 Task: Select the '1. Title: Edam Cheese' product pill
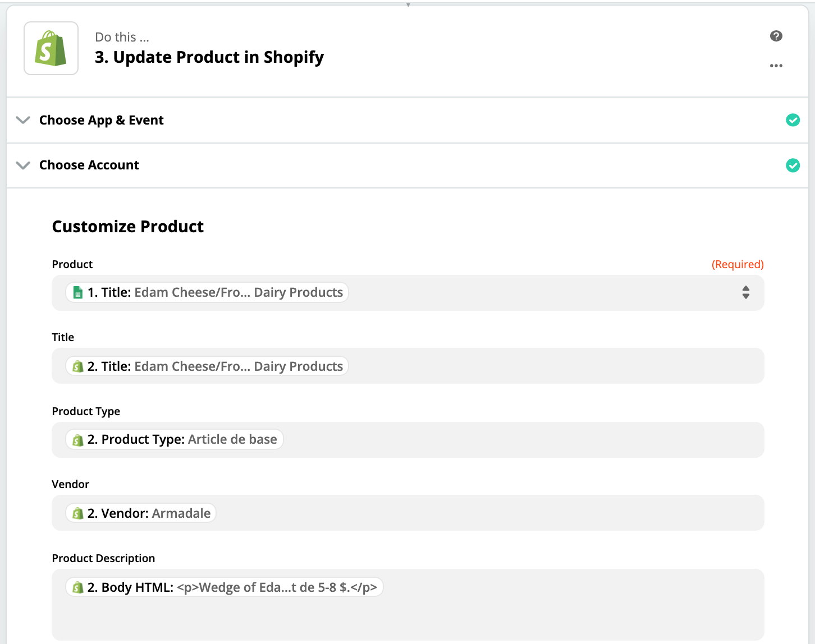207,292
